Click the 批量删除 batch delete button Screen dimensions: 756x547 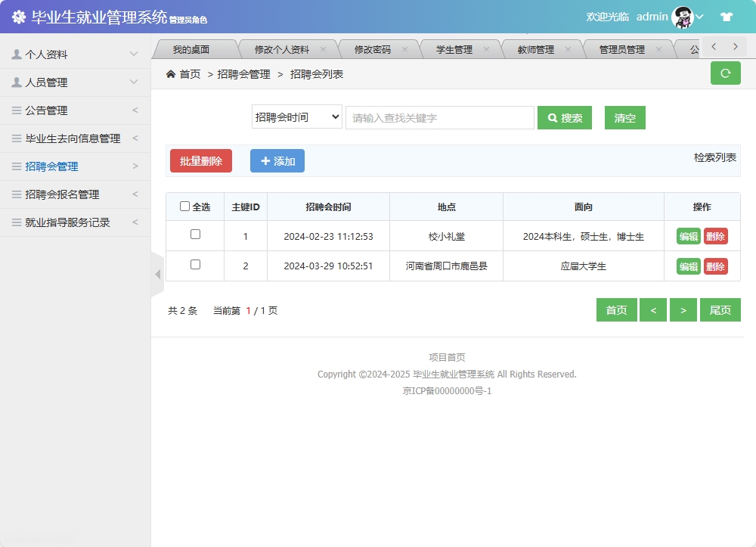click(x=200, y=160)
